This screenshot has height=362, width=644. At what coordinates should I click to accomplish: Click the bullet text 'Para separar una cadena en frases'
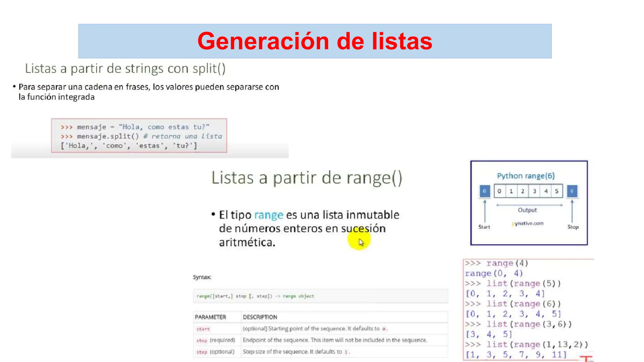tap(84, 87)
